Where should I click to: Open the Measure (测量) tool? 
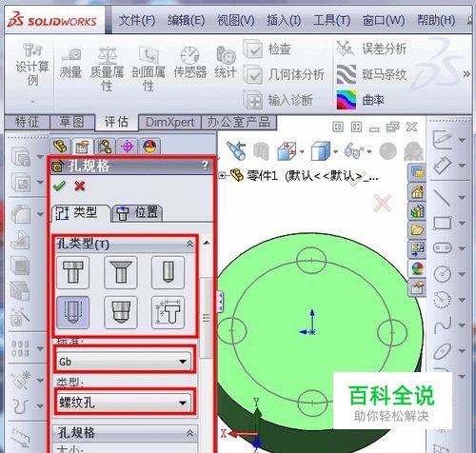coord(70,63)
